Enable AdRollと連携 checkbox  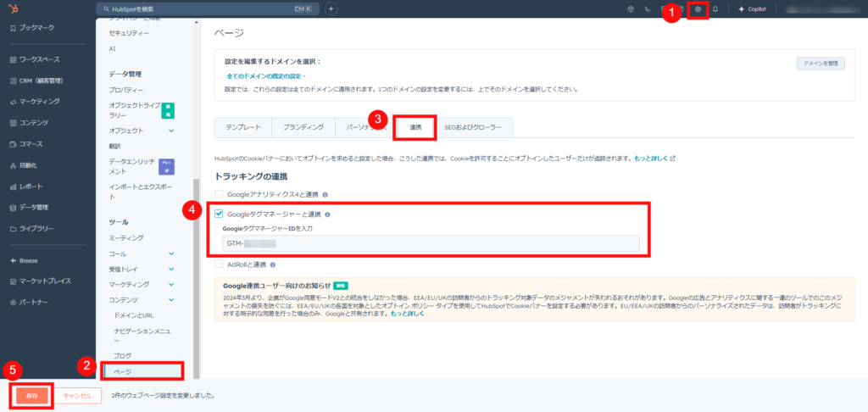(219, 264)
